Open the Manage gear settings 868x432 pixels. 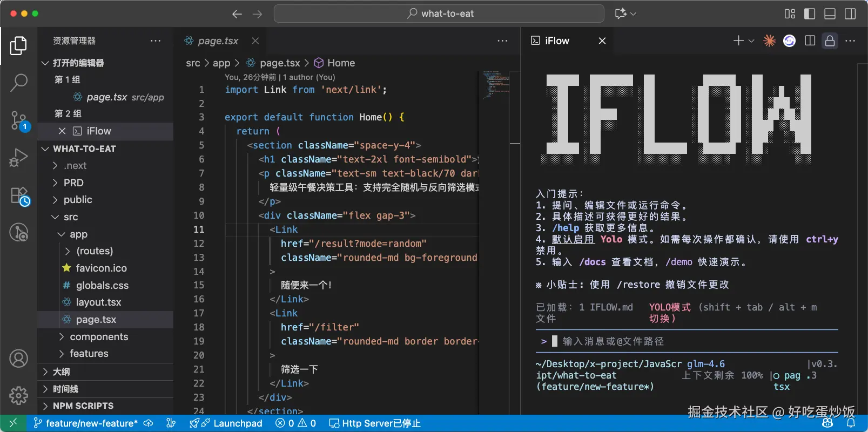point(18,395)
